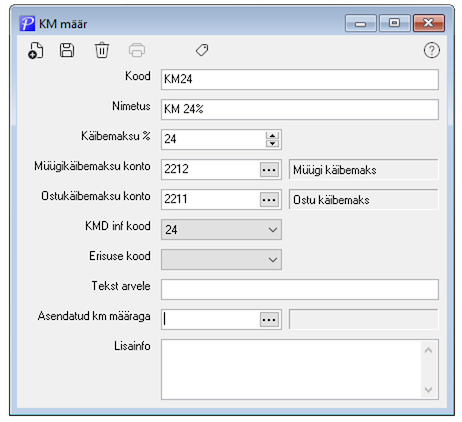Click Lisainfo scrollbar down arrow

pyautogui.click(x=429, y=389)
